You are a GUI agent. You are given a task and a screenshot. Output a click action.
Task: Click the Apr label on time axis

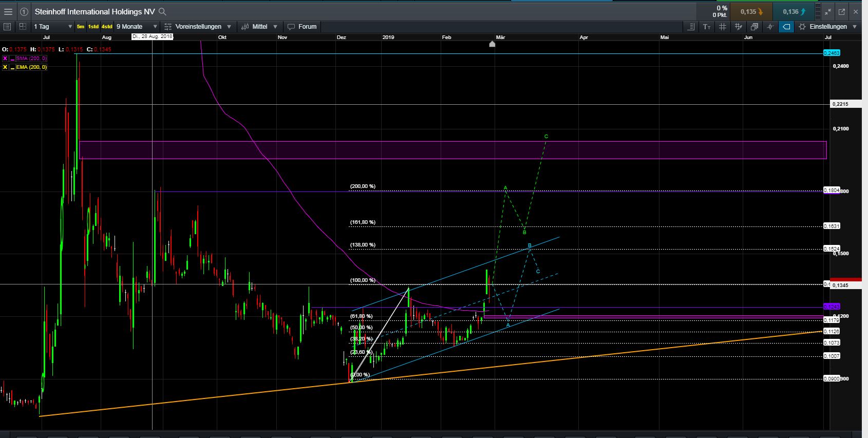pyautogui.click(x=583, y=37)
